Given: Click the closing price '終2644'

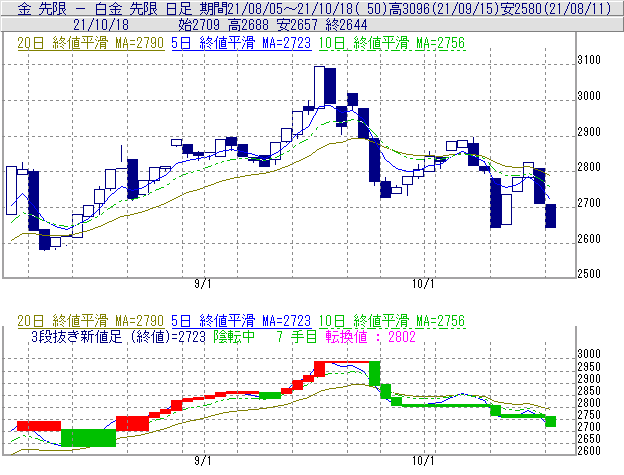Looking at the screenshot, I should 346,25.
